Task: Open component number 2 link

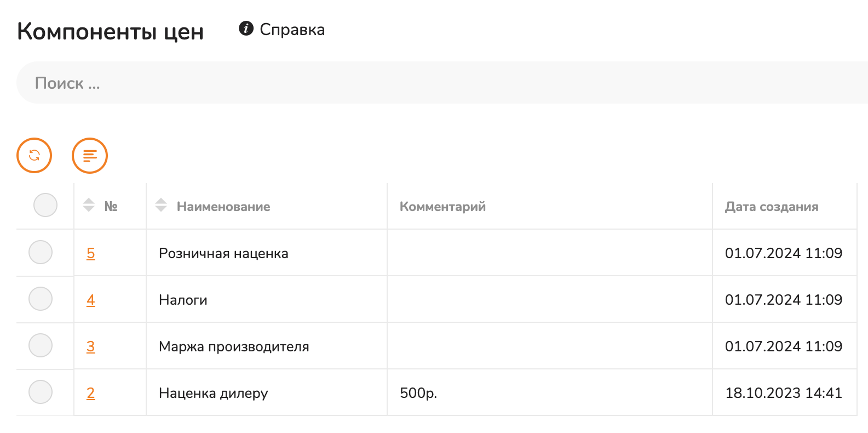Action: 91,393
